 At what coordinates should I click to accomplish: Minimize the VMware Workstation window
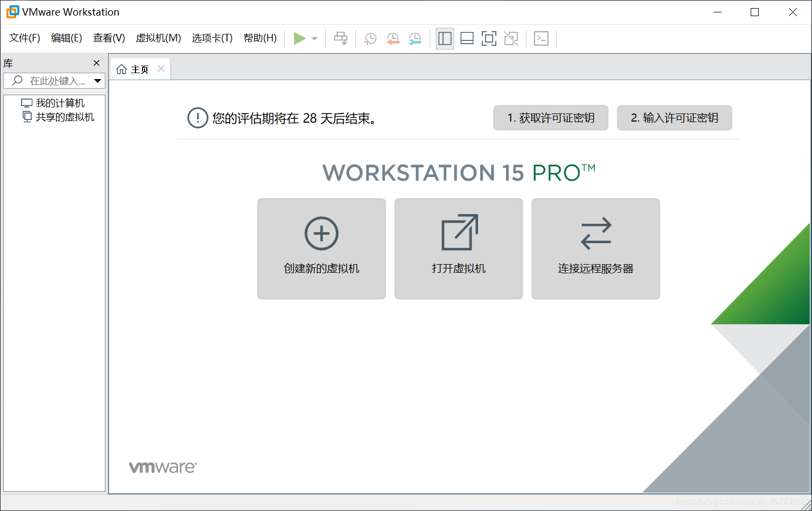coord(717,12)
